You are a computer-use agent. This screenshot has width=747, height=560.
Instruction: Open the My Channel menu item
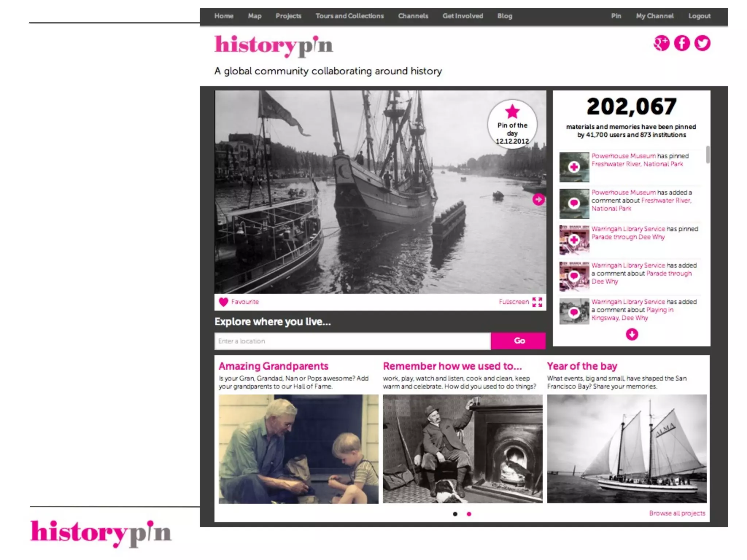[x=655, y=16]
